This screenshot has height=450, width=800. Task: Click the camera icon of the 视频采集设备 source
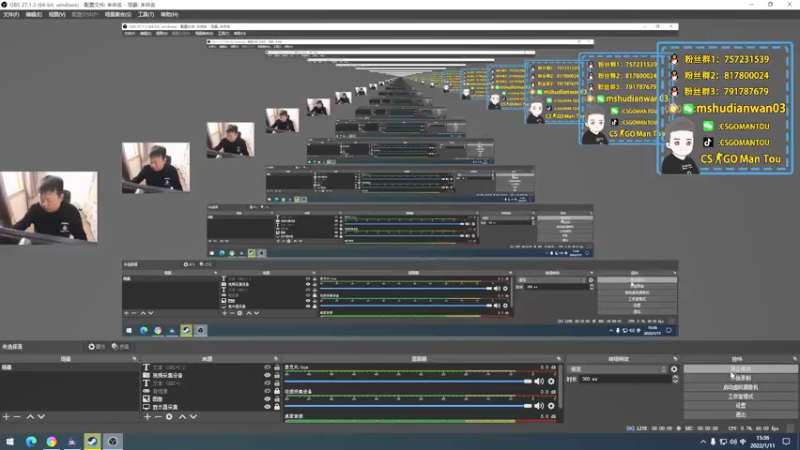[146, 375]
